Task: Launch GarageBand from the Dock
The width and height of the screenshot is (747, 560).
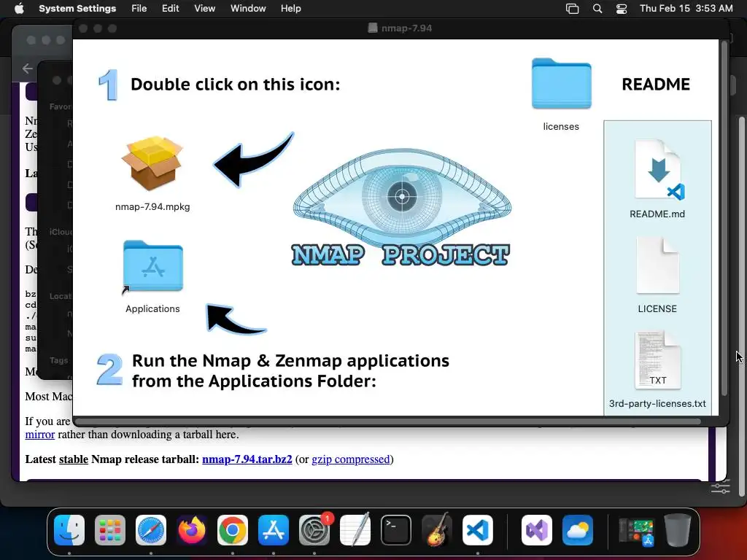Action: 437,530
